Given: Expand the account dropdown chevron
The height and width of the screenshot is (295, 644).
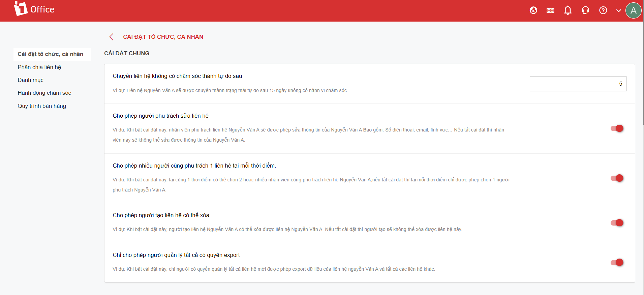Looking at the screenshot, I should click(x=618, y=10).
